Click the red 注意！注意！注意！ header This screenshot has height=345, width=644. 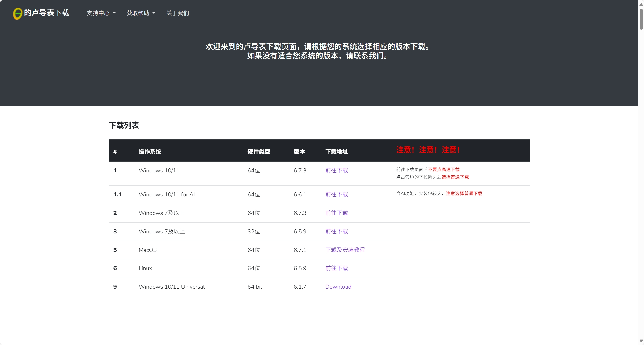(x=428, y=150)
